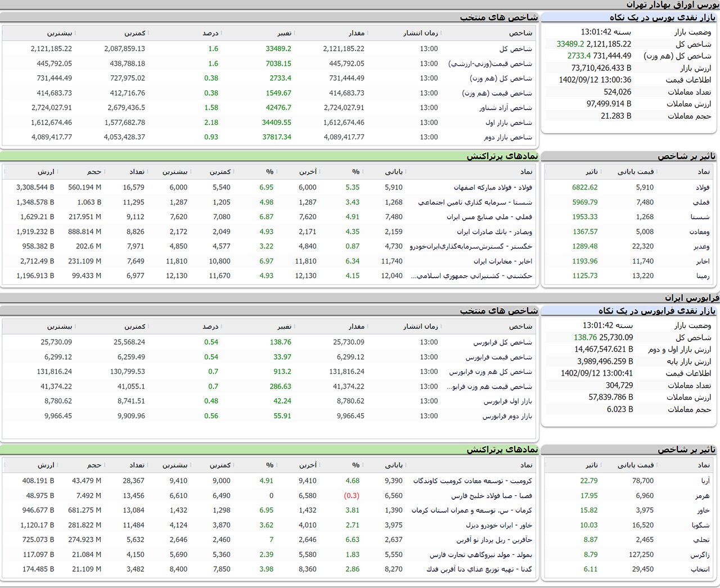
Task: Open فصبا - صبا فولاد خلیج فارس
Action: click(491, 496)
